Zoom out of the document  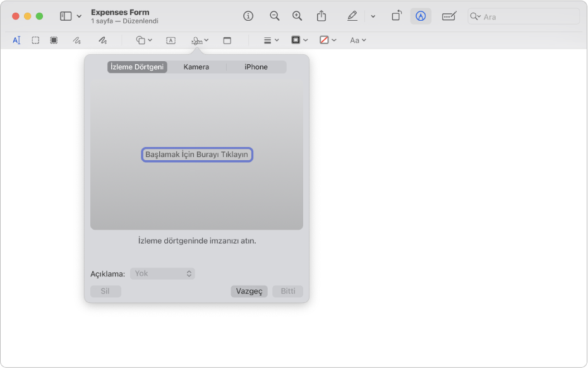[x=274, y=16]
